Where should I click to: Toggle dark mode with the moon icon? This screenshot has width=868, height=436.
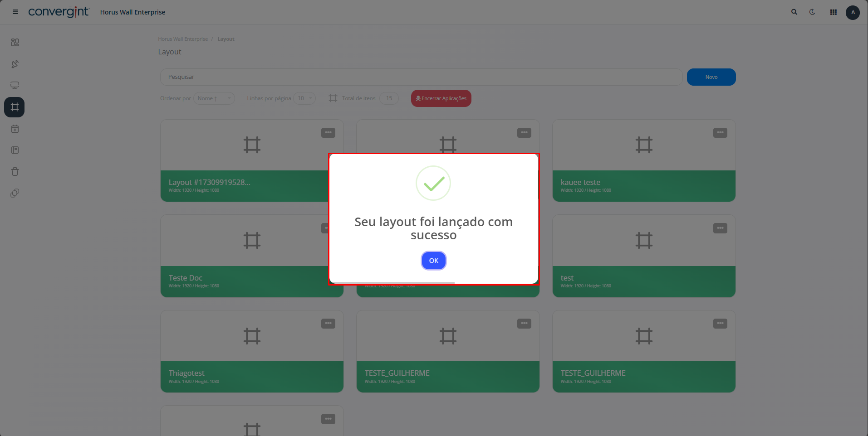pyautogui.click(x=812, y=12)
